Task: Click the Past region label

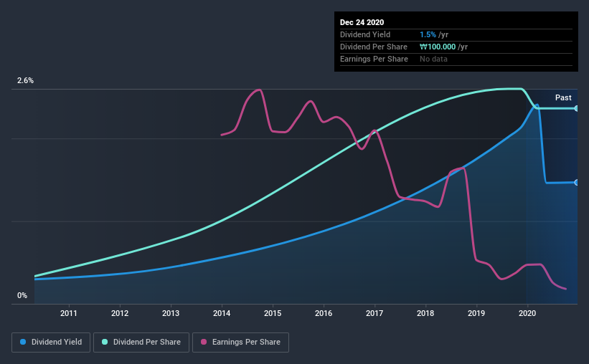Action: pyautogui.click(x=563, y=97)
